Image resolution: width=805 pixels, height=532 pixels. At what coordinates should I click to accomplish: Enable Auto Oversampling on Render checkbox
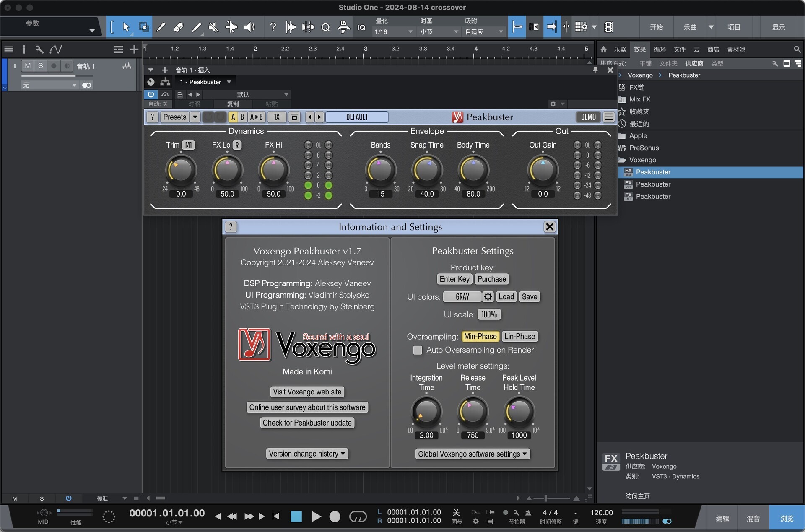418,350
